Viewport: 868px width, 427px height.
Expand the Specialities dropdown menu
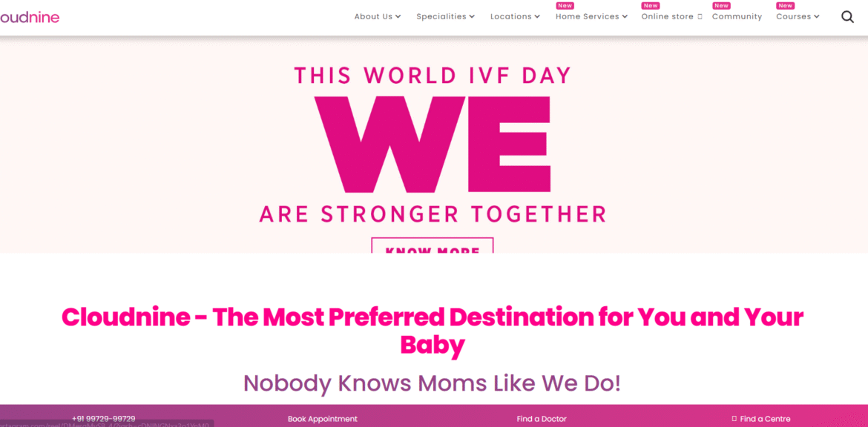tap(445, 16)
